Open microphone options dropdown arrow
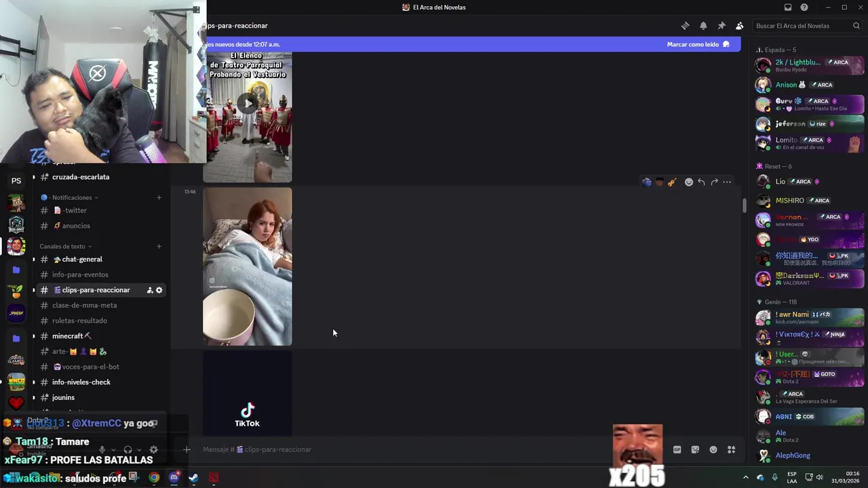 click(x=113, y=449)
